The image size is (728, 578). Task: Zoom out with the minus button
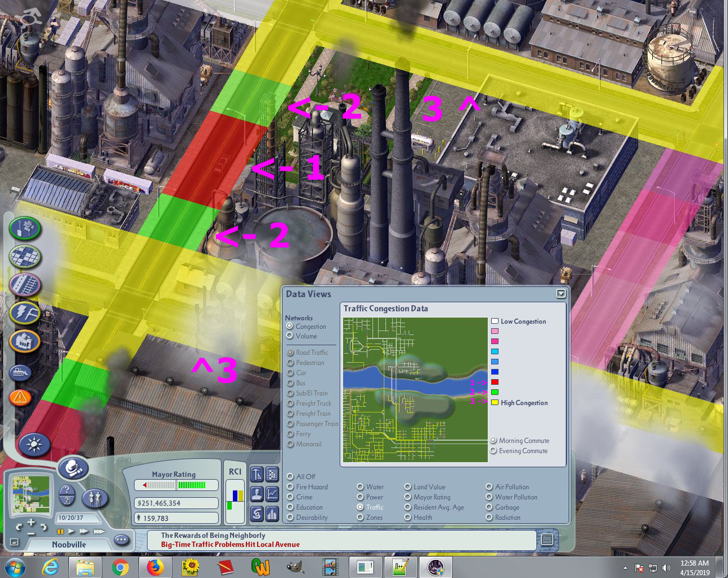[31, 533]
